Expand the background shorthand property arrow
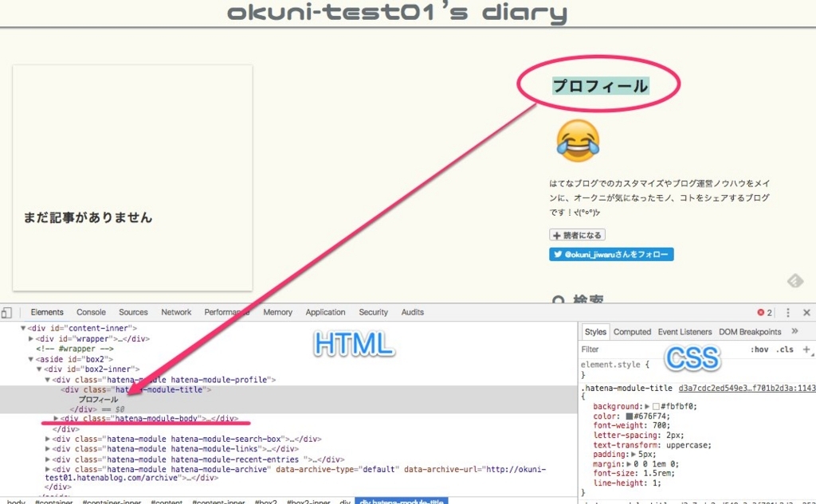The height and width of the screenshot is (504, 816). pos(647,406)
